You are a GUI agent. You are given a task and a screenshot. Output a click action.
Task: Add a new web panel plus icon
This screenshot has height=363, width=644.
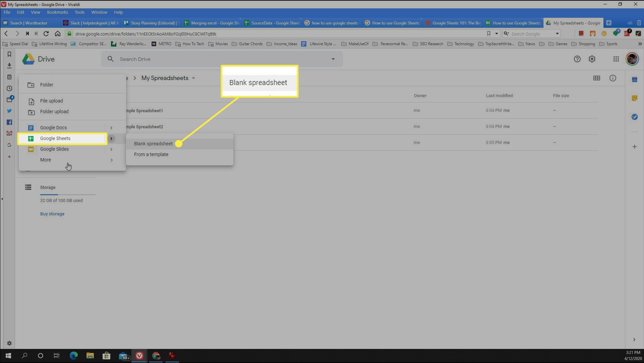click(x=9, y=157)
